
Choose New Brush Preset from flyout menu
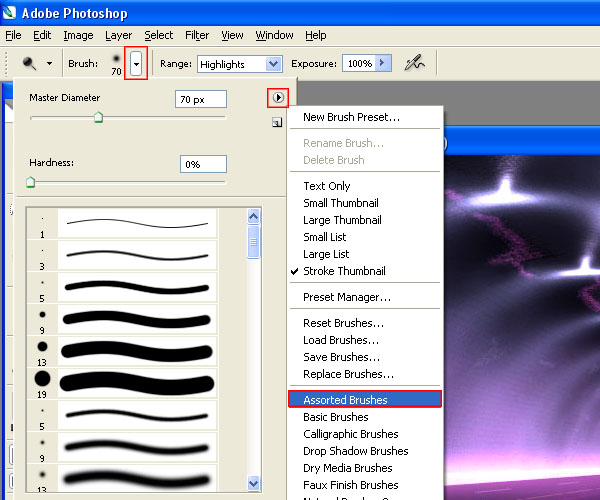click(365, 117)
